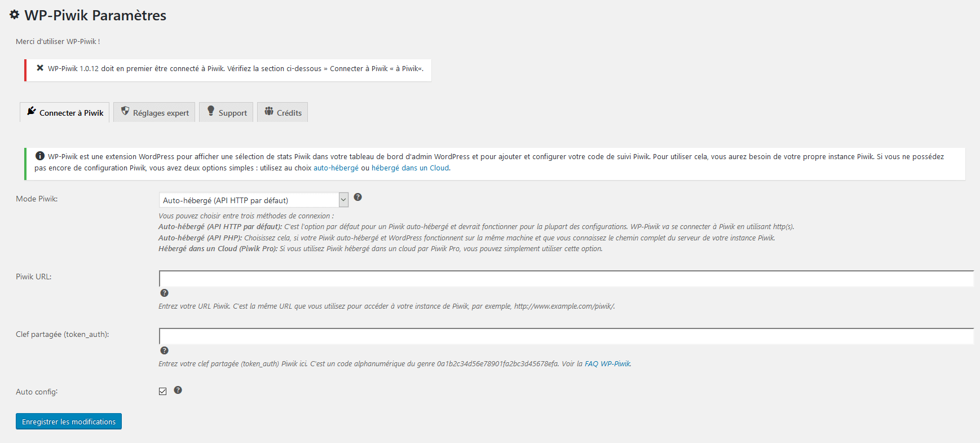
Task: Click the help icon under Piwik URL field
Action: point(164,293)
